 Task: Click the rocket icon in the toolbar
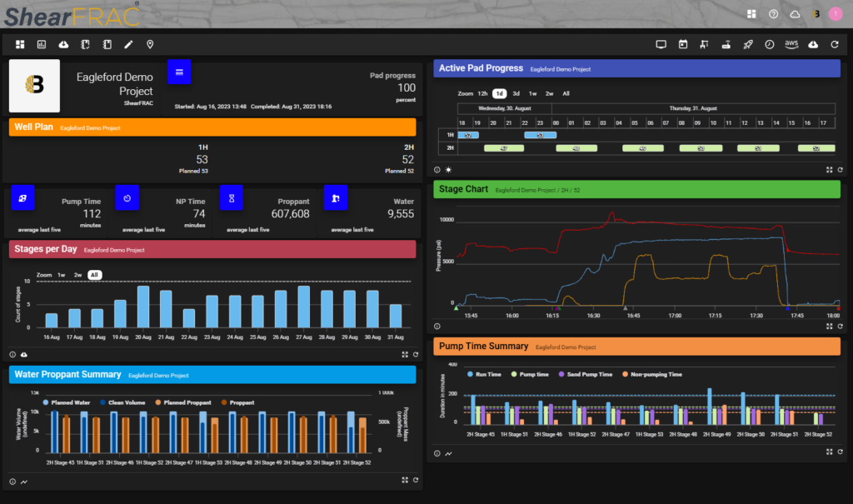click(747, 44)
